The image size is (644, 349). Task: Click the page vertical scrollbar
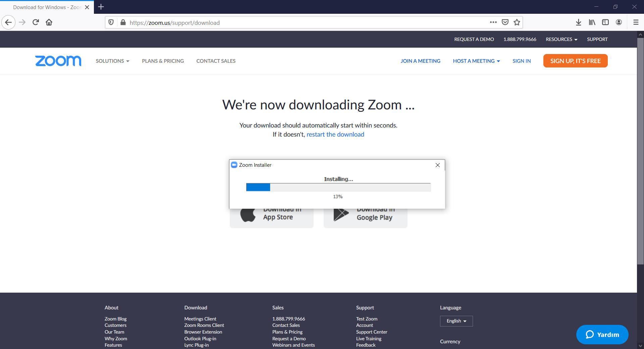tap(640, 151)
